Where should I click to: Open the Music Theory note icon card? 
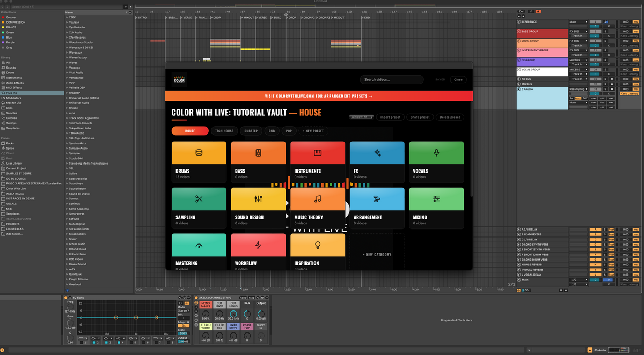click(x=318, y=199)
